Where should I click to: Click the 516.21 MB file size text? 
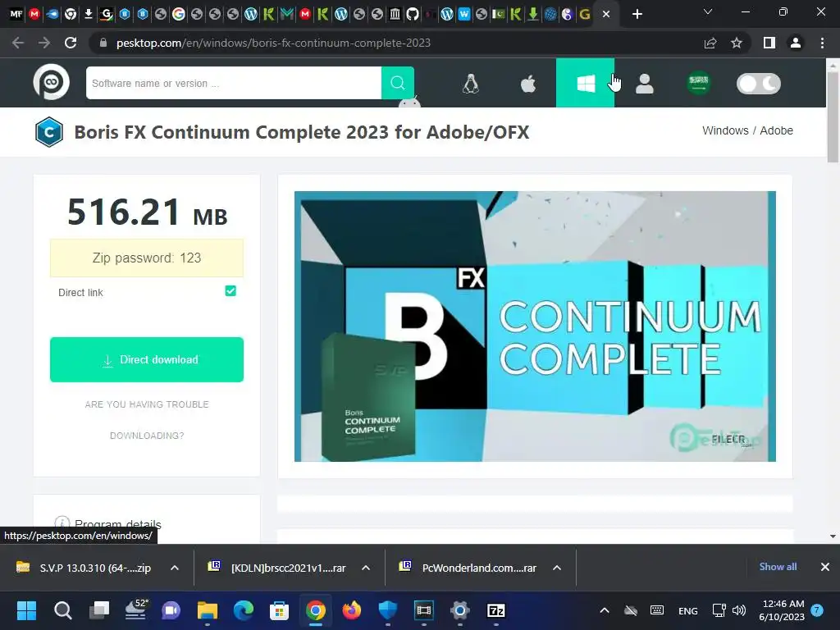point(147,212)
